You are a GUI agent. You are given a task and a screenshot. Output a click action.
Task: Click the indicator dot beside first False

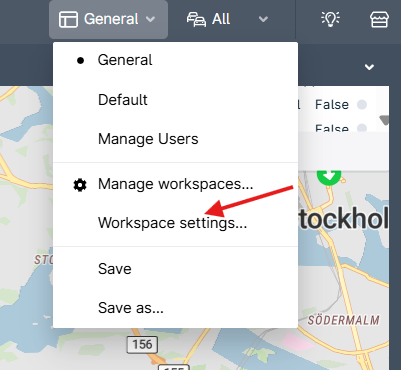pos(362,105)
